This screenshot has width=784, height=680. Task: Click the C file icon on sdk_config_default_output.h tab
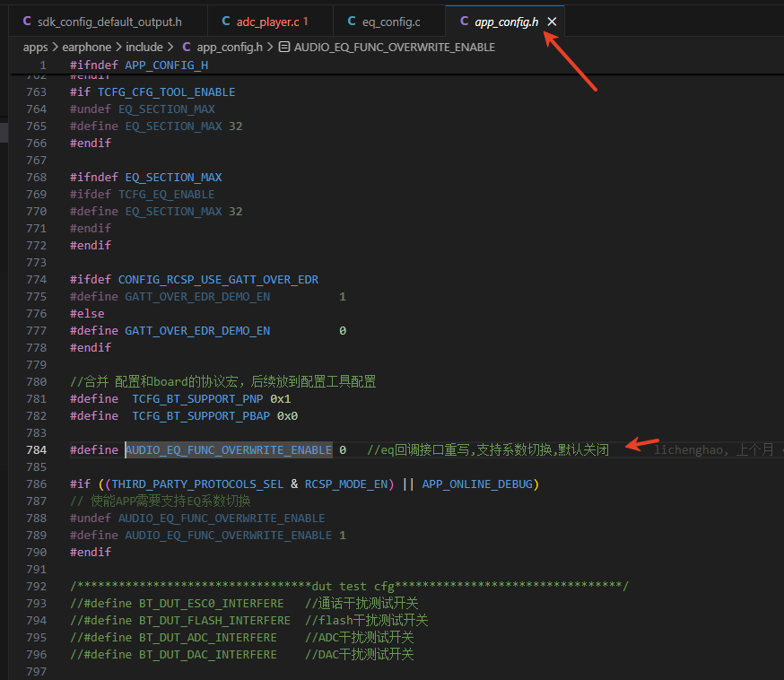click(x=27, y=21)
